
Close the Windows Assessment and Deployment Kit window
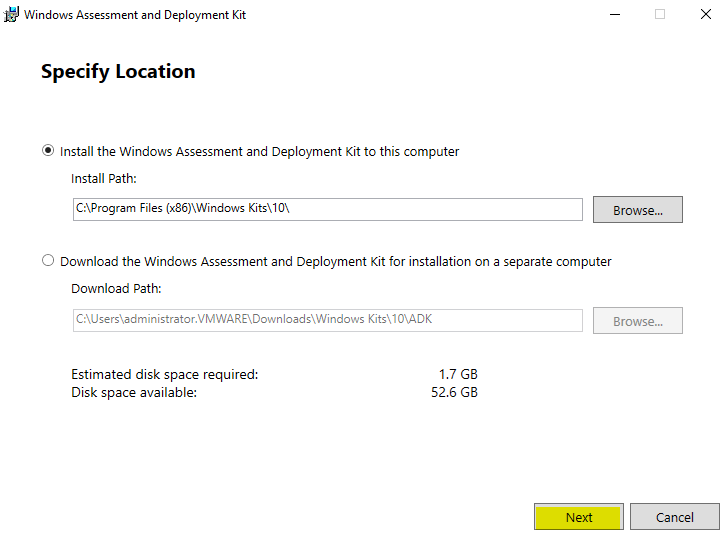(x=706, y=15)
